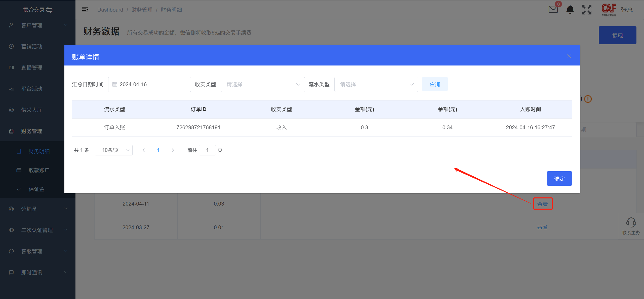The height and width of the screenshot is (299, 644).
Task: Click the 财务管理 bag icon
Action: [x=11, y=131]
